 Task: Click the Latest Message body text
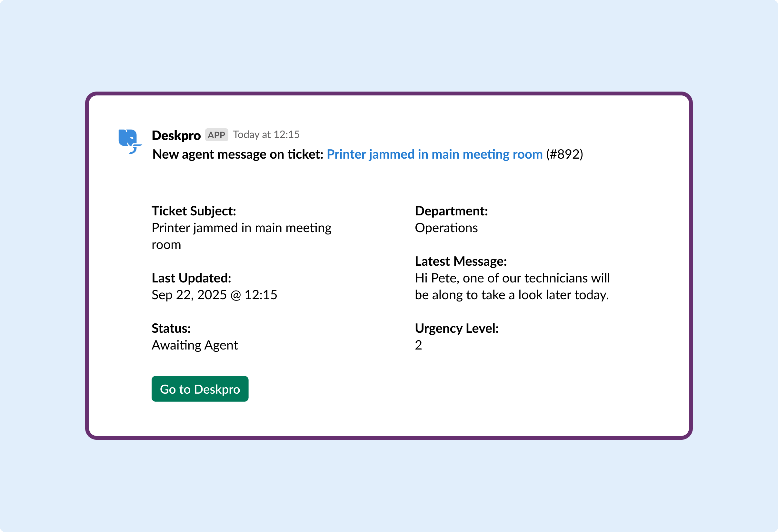coord(512,286)
